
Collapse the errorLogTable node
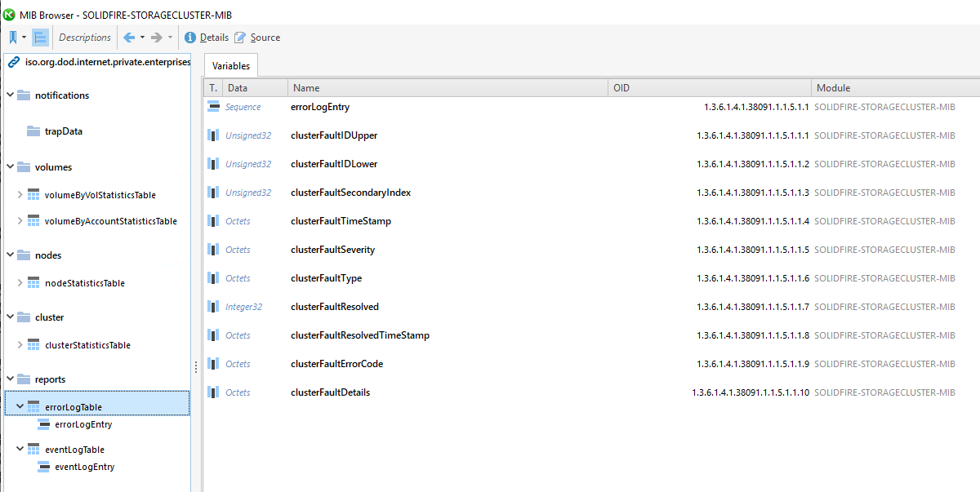(20, 406)
